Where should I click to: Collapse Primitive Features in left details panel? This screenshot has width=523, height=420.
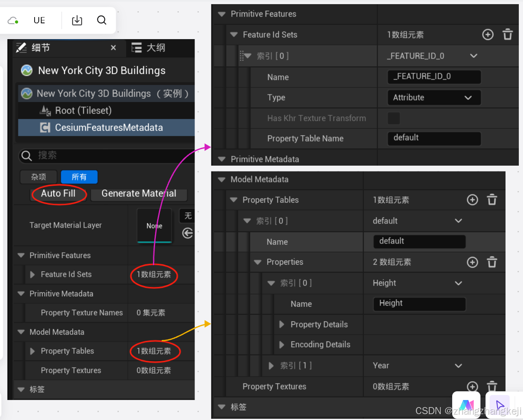click(x=21, y=256)
